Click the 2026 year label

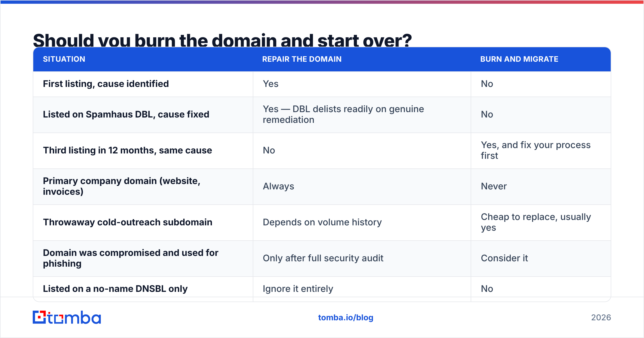[x=601, y=318]
